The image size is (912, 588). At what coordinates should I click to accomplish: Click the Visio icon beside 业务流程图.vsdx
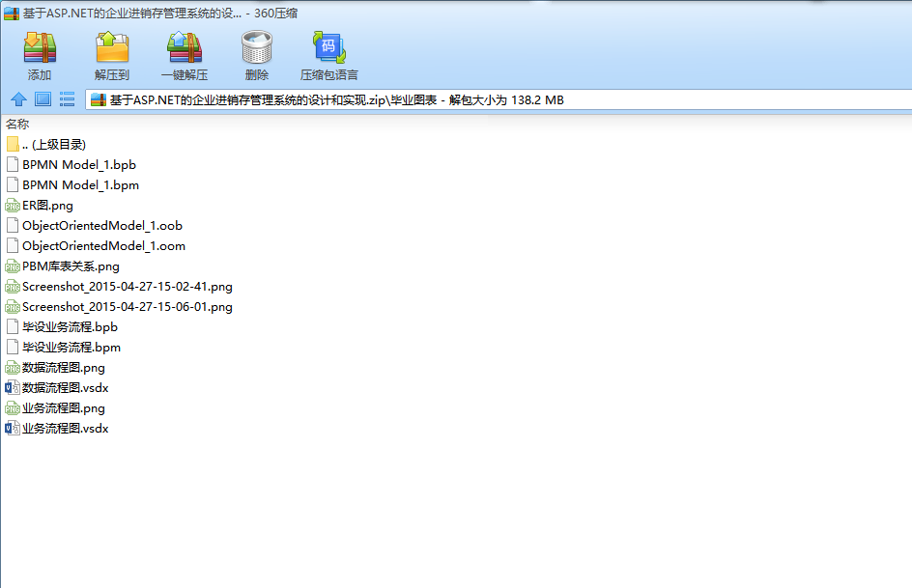tap(13, 429)
